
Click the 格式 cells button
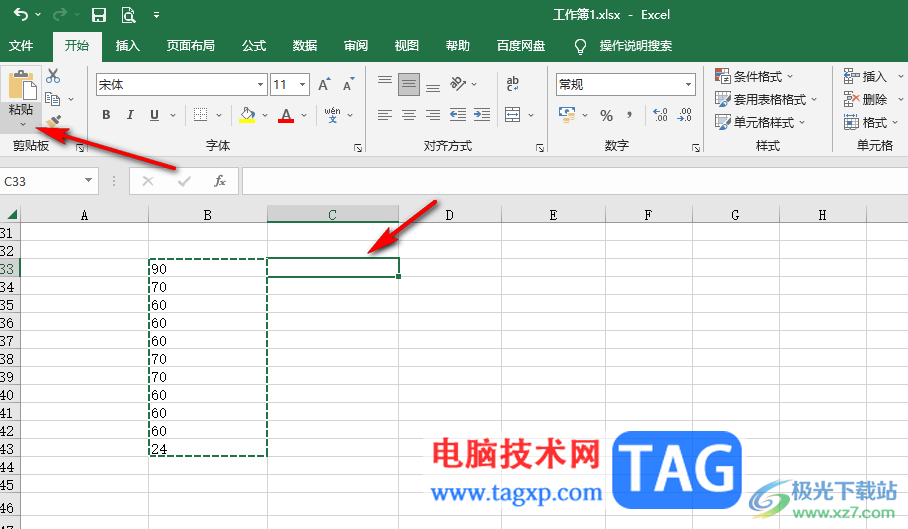pyautogui.click(x=871, y=123)
